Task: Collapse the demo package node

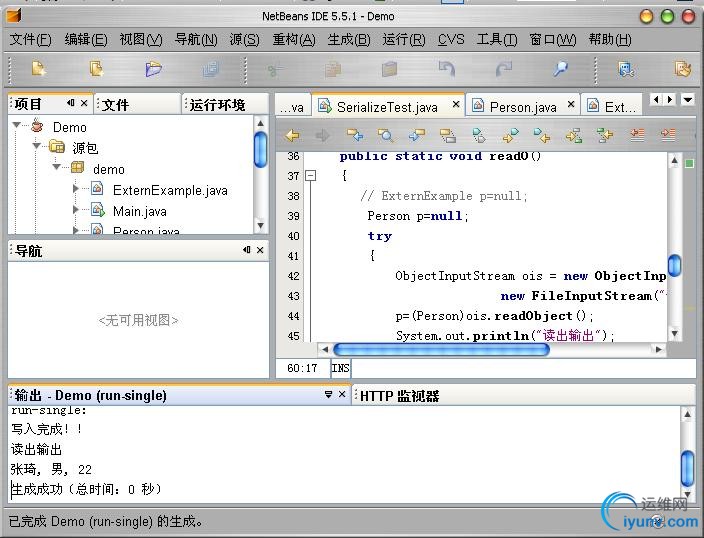Action: 57,167
